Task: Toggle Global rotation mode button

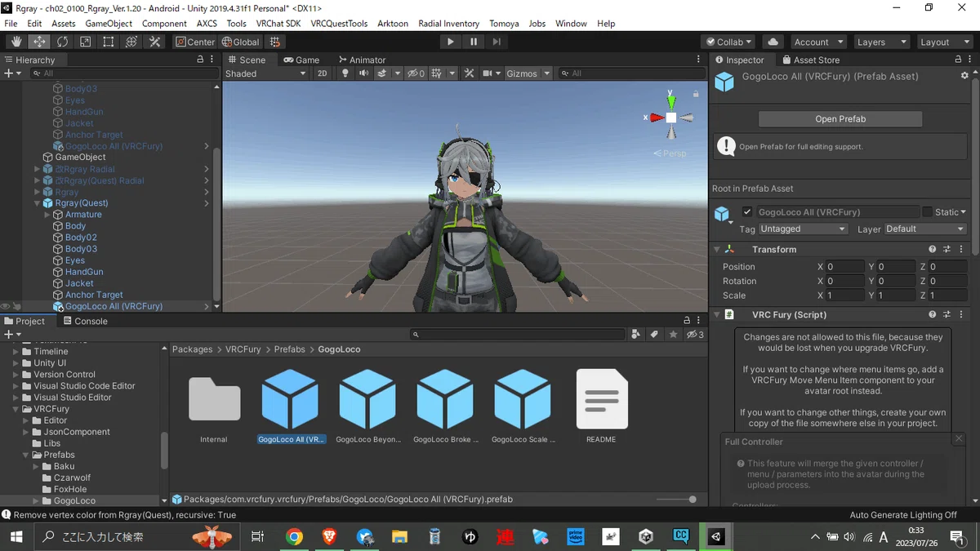Action: [x=239, y=42]
